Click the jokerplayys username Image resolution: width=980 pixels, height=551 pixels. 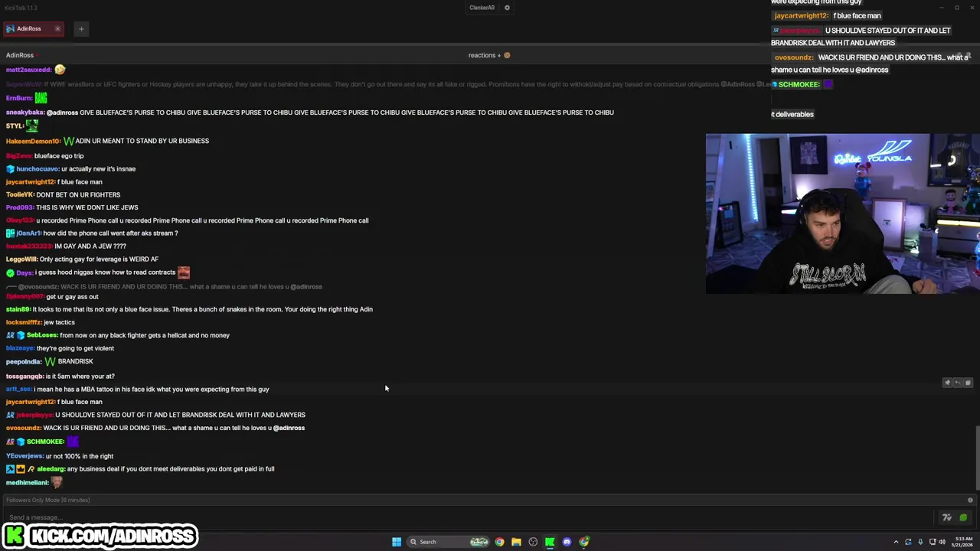pyautogui.click(x=34, y=415)
